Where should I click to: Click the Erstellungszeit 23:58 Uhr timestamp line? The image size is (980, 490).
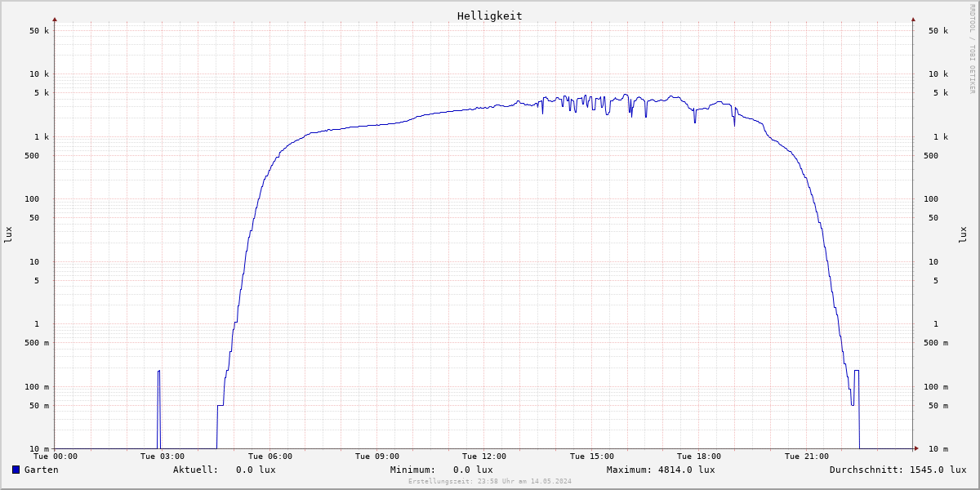490,481
